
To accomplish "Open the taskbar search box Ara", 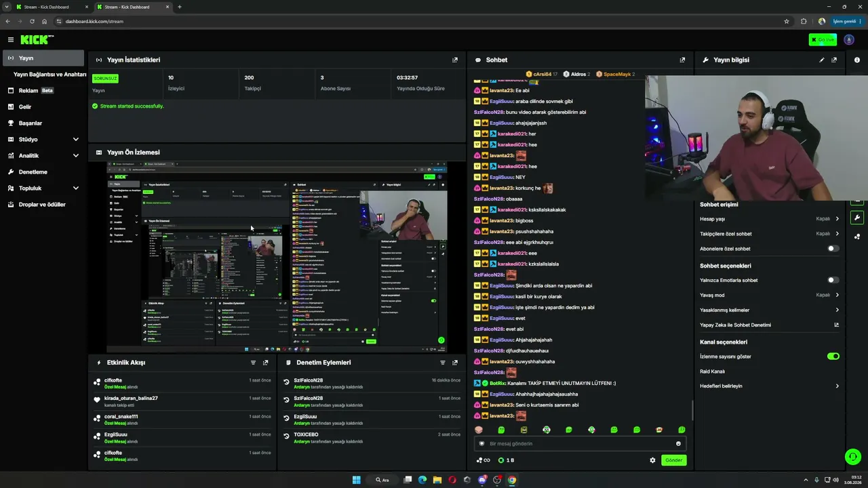I will 382,480.
